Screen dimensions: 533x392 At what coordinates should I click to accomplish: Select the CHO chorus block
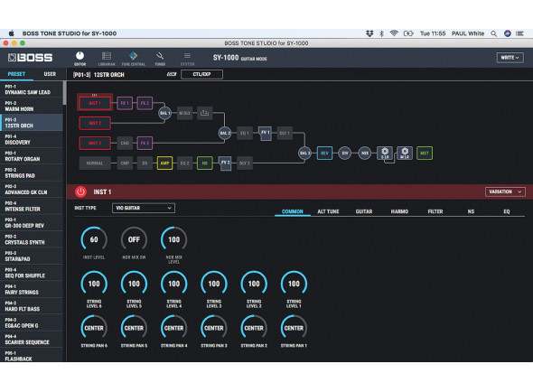[125, 143]
